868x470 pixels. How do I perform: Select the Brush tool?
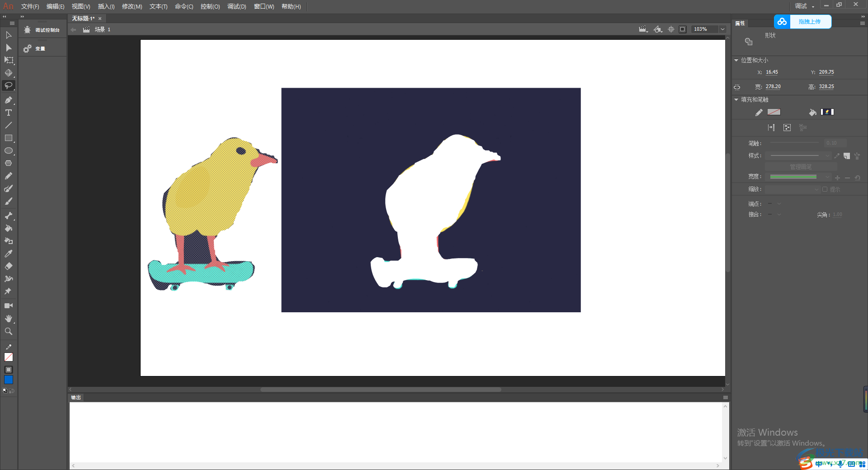9,201
